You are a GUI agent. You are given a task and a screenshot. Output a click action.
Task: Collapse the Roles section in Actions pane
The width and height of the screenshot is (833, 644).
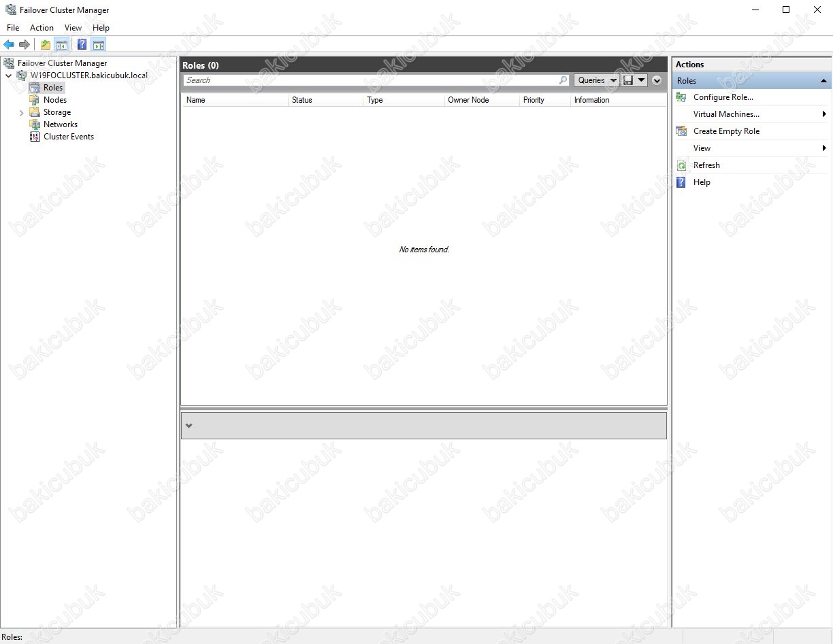[x=824, y=81]
